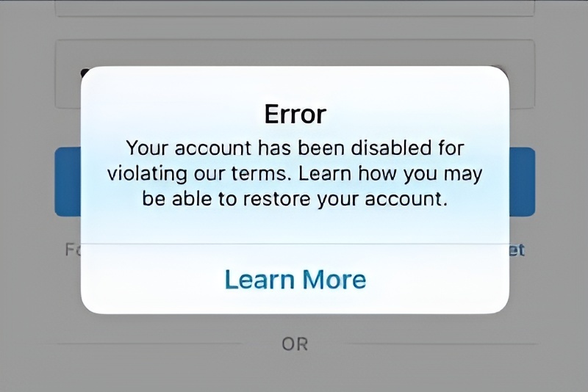Click the blue login button's right visible edge
588x392 pixels.
click(522, 181)
